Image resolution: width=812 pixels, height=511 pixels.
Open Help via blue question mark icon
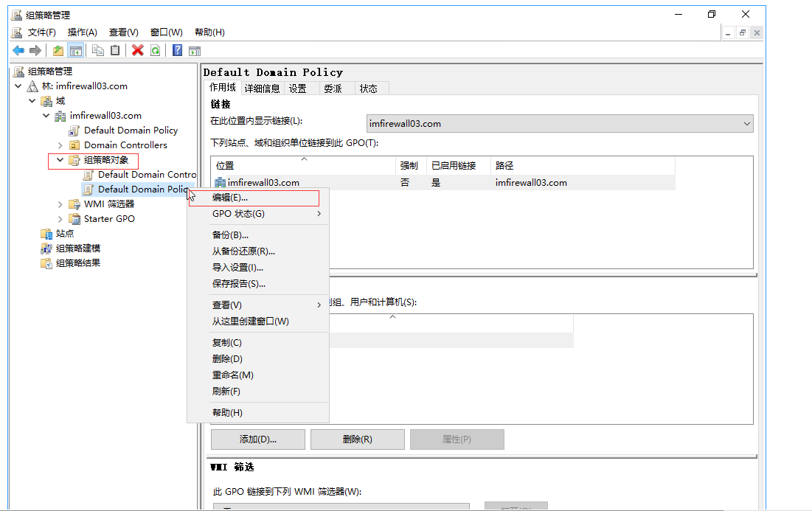[177, 50]
